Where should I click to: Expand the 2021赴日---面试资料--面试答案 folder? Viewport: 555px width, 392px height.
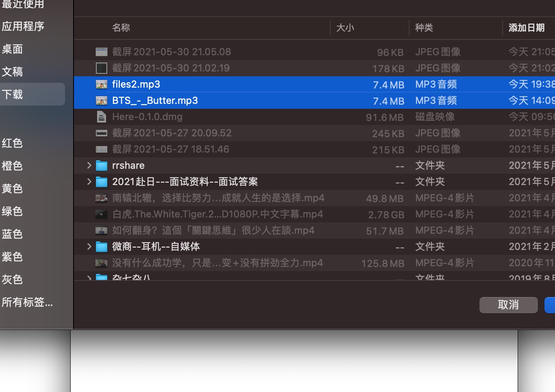(89, 181)
